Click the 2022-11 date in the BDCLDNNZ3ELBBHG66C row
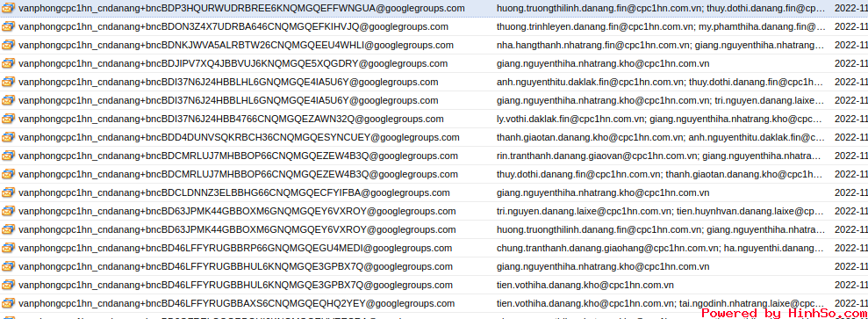Image resolution: width=868 pixels, height=319 pixels. point(851,192)
